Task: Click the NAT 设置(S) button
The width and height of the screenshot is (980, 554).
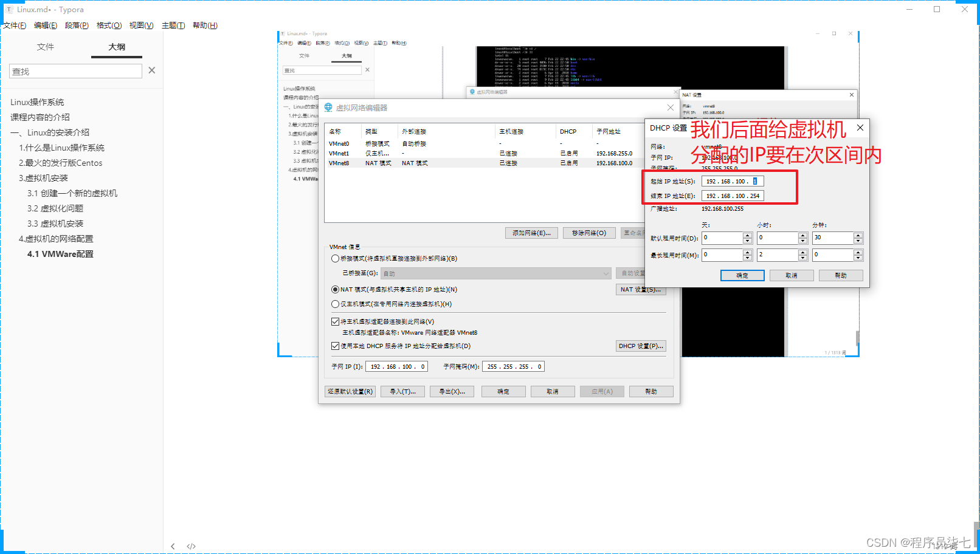Action: [640, 289]
